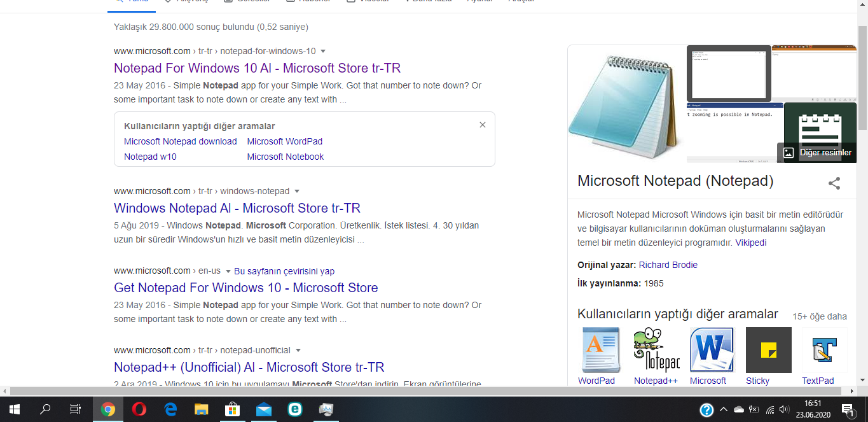Open the TextPad related search icon

825,350
